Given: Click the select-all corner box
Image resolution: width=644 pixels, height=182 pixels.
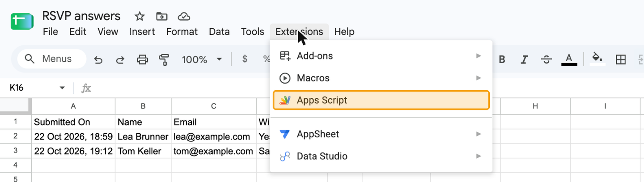Looking at the screenshot, I should (x=16, y=106).
